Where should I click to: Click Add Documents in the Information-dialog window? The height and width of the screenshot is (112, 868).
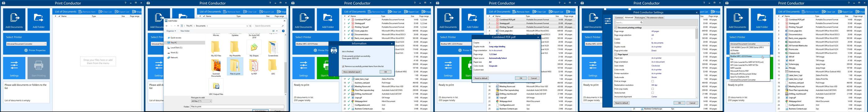point(304,20)
